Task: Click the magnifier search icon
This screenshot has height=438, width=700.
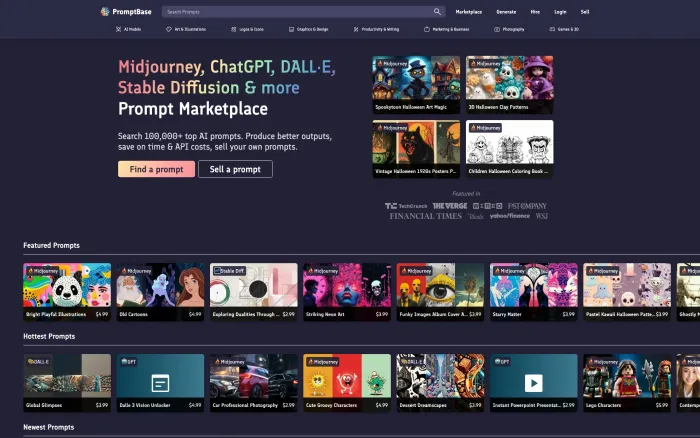Action: pyautogui.click(x=437, y=12)
